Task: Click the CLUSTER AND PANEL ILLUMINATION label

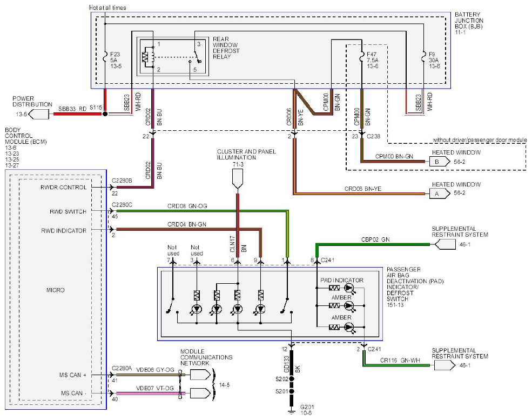Action: 246,155
